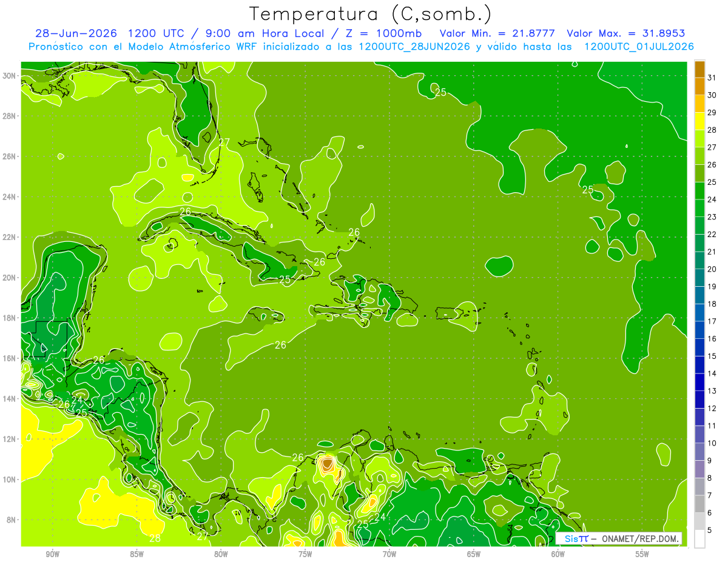
Task: Select the 8N latitude label
Action: (x=12, y=520)
